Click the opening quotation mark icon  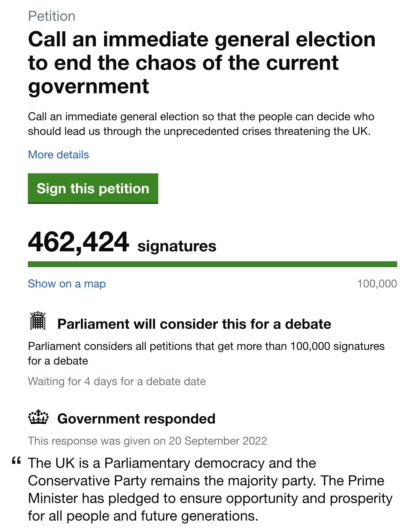[x=16, y=462]
